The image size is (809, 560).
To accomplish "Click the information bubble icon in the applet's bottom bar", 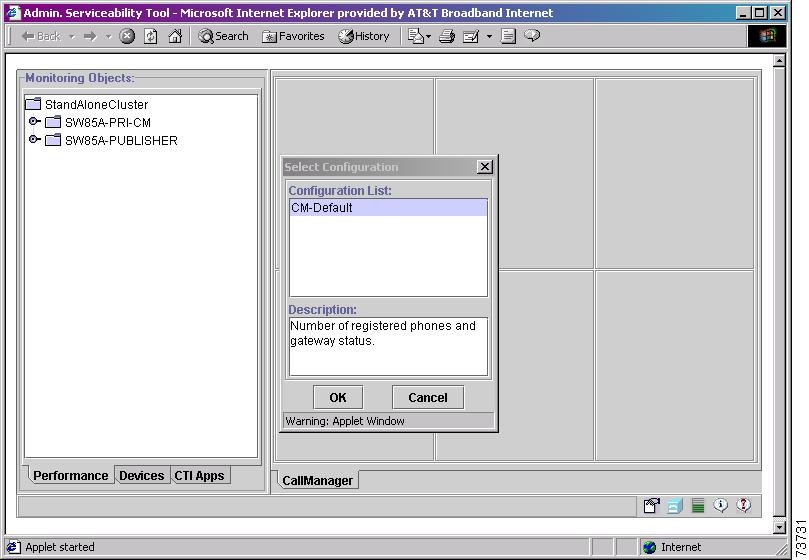I will click(720, 505).
